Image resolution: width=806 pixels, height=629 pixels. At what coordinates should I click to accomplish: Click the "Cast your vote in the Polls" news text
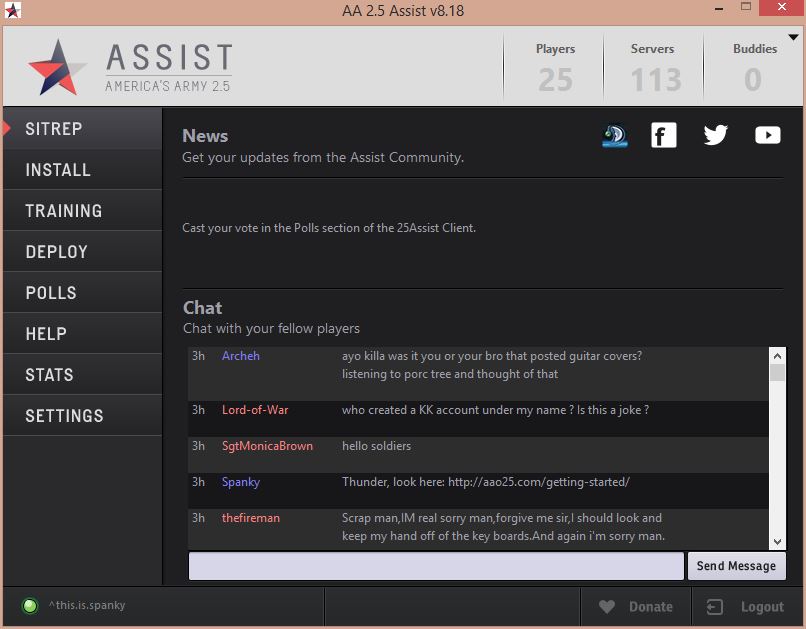click(x=329, y=228)
